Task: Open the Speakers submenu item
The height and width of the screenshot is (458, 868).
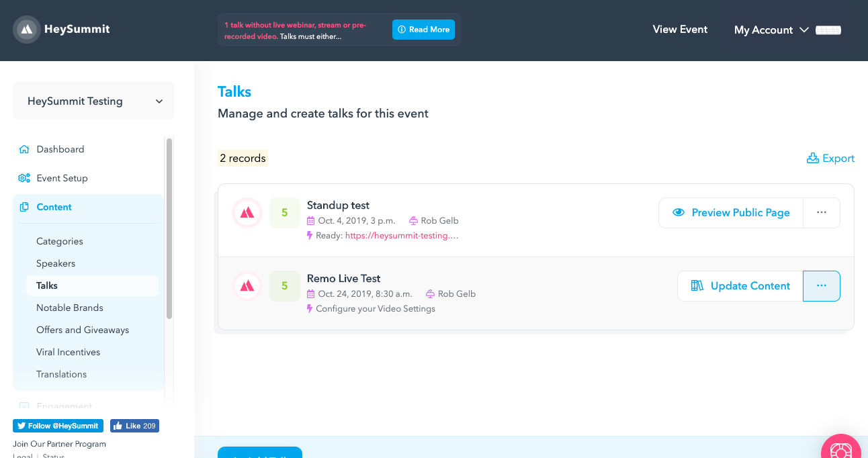Action: click(x=56, y=263)
